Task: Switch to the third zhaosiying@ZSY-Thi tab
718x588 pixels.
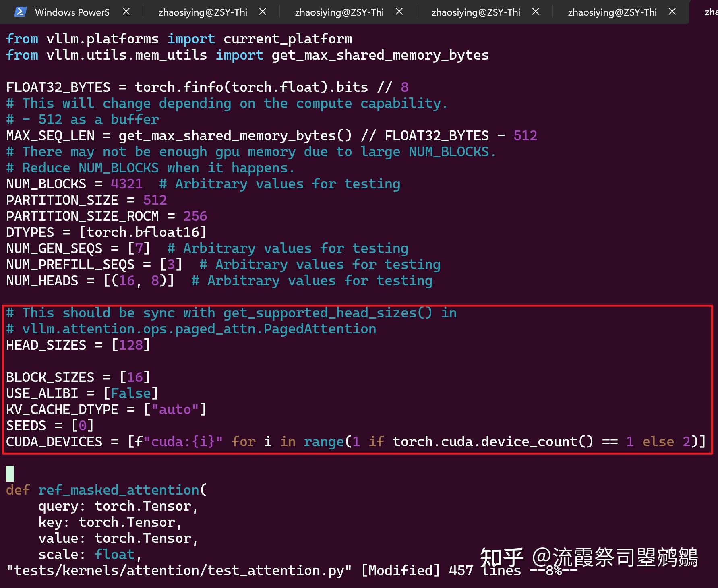Action: tap(476, 12)
